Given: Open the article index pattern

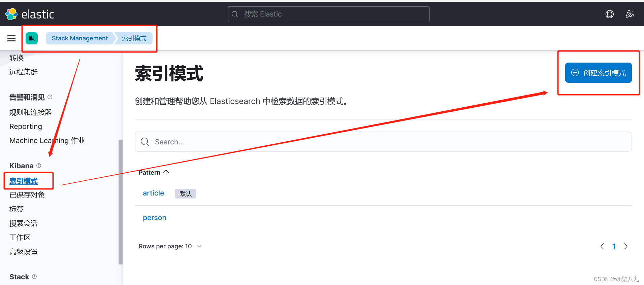Looking at the screenshot, I should [x=153, y=193].
